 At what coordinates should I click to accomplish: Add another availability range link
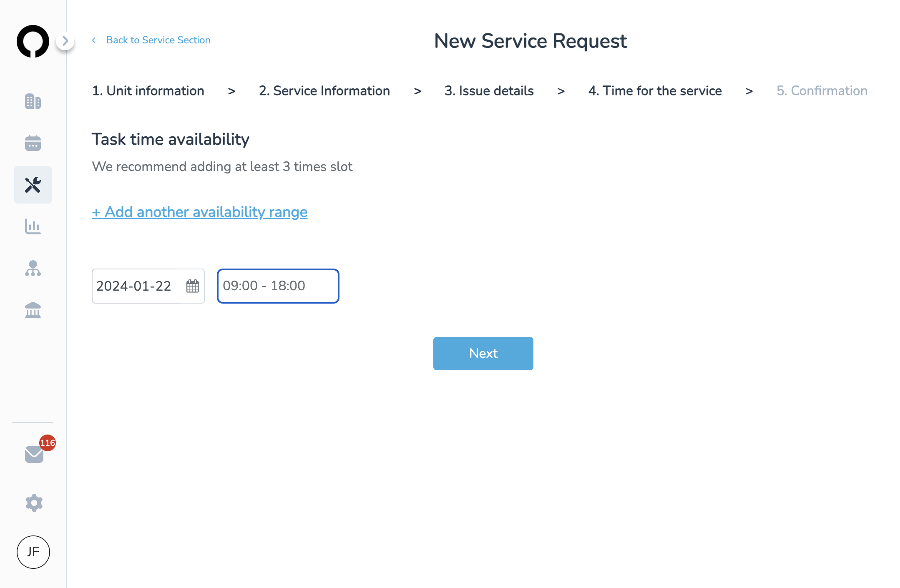pos(200,212)
